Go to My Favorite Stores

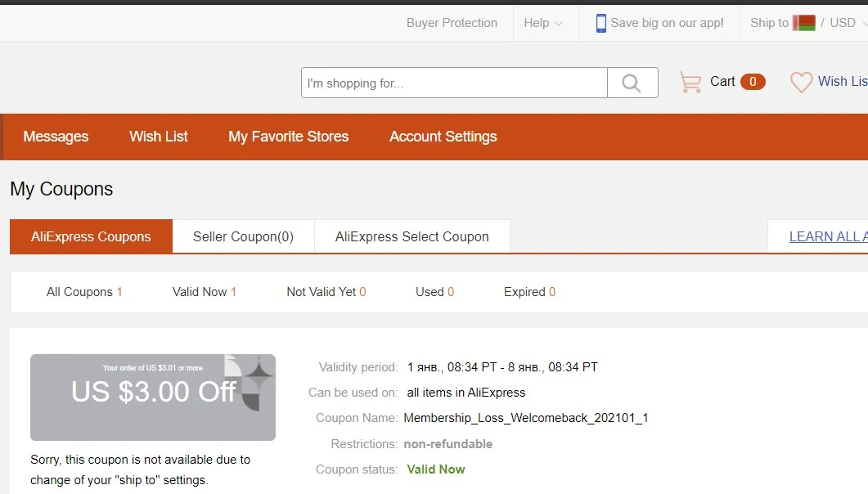[289, 137]
